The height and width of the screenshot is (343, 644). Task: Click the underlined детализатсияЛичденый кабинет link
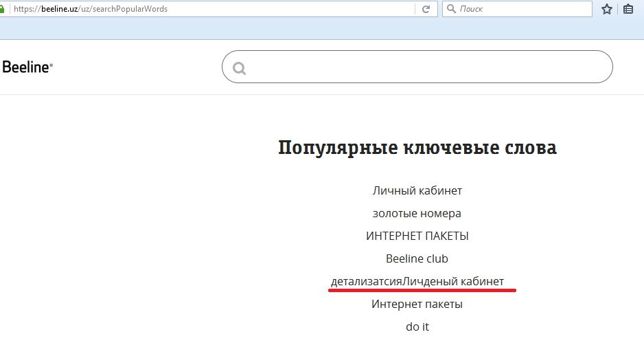417,281
